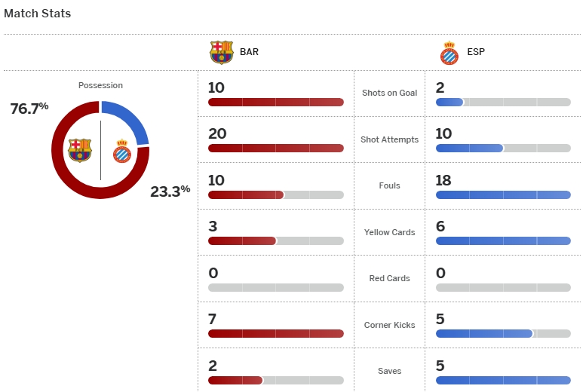The image size is (586, 392).
Task: Click Barcelona's Yellow Cards bar
Action: click(x=275, y=241)
